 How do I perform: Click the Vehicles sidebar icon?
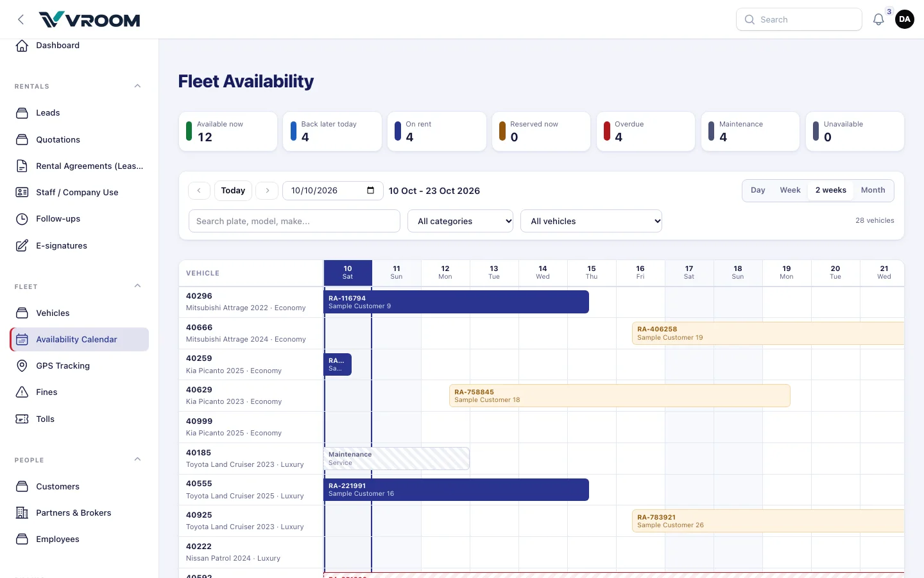click(x=22, y=313)
